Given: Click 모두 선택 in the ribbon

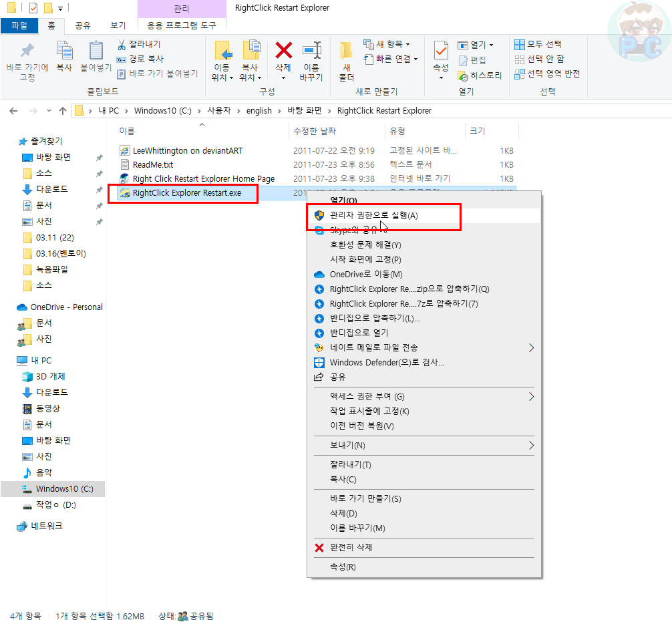Looking at the screenshot, I should click(538, 44).
